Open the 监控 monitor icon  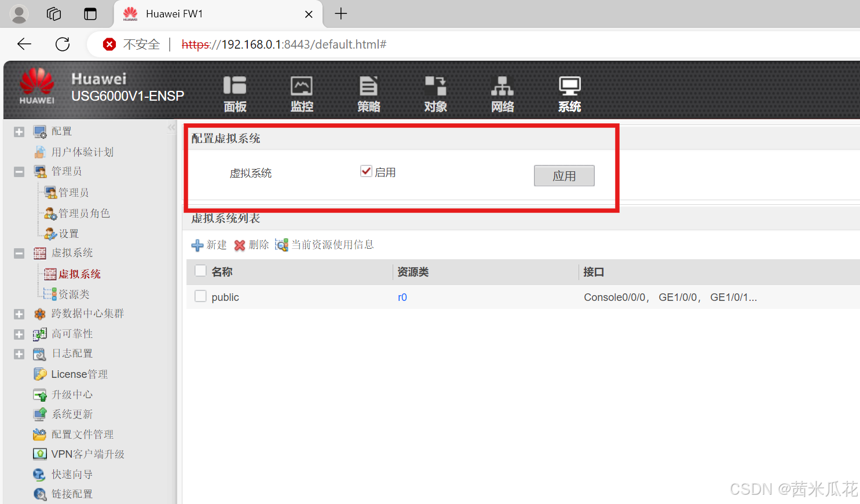[302, 86]
